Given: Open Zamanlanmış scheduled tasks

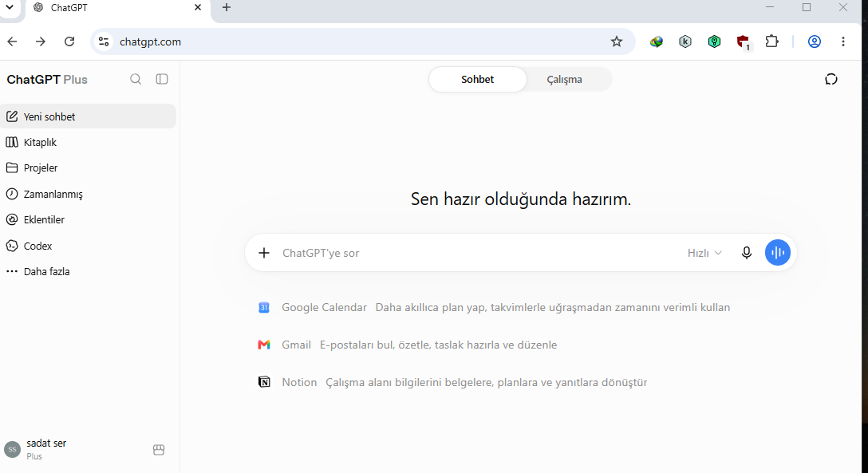Looking at the screenshot, I should click(x=88, y=194).
